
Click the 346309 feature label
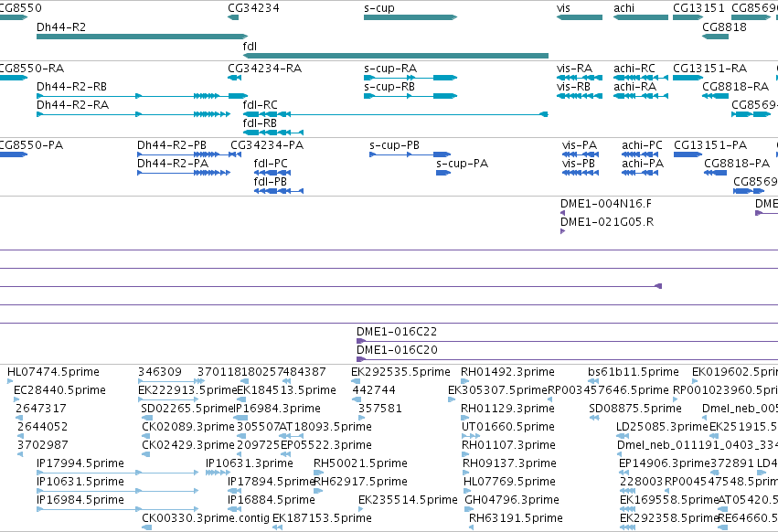(x=160, y=372)
